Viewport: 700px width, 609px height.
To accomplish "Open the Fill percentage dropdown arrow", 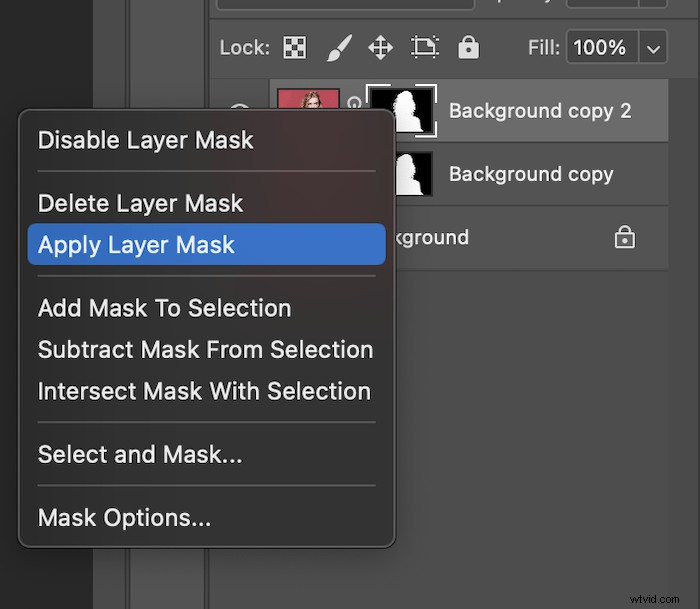I will 653,47.
